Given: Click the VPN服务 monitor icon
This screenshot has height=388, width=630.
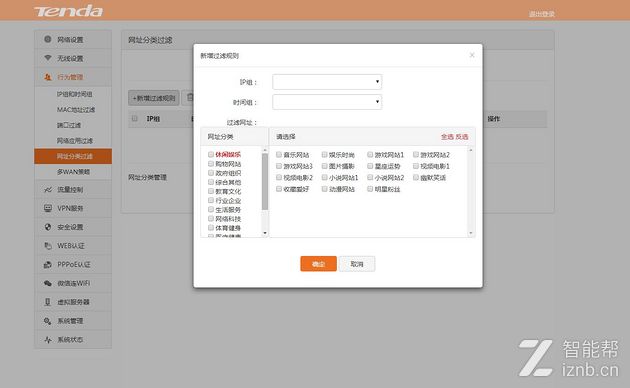Looking at the screenshot, I should (x=48, y=208).
